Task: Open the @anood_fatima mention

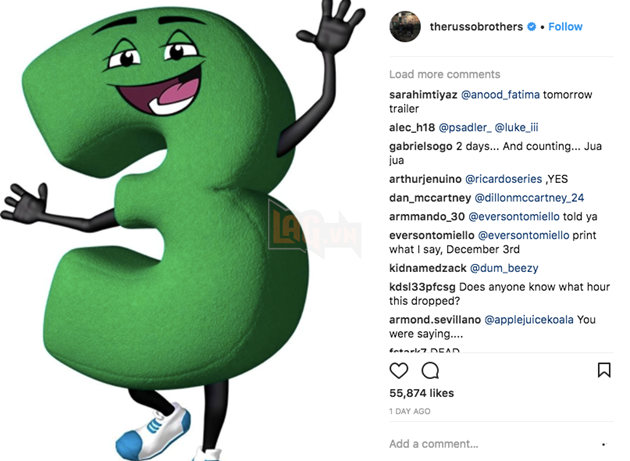Action: 500,95
